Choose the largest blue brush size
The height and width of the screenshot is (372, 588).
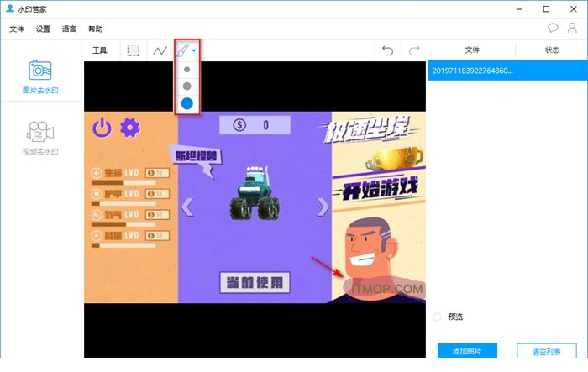pyautogui.click(x=186, y=103)
